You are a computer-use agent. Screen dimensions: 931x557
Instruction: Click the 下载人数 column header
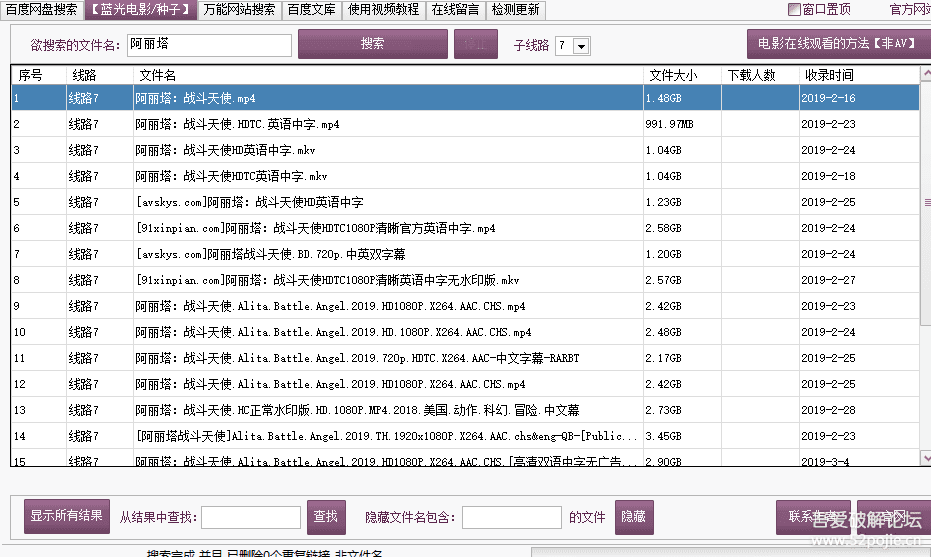(751, 75)
